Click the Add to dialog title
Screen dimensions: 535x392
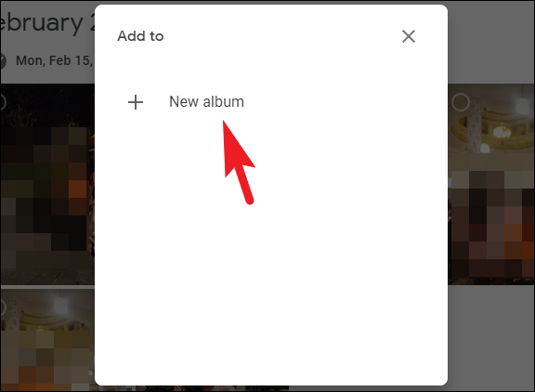(140, 36)
